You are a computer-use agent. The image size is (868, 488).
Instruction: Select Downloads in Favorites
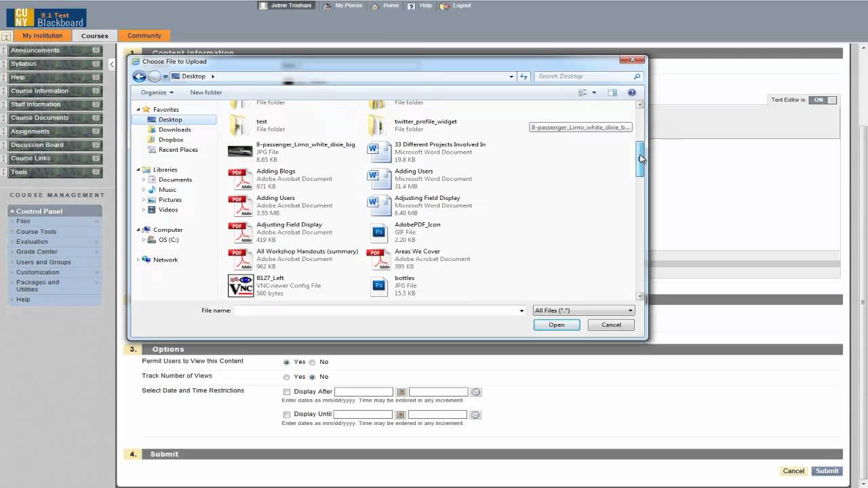174,129
